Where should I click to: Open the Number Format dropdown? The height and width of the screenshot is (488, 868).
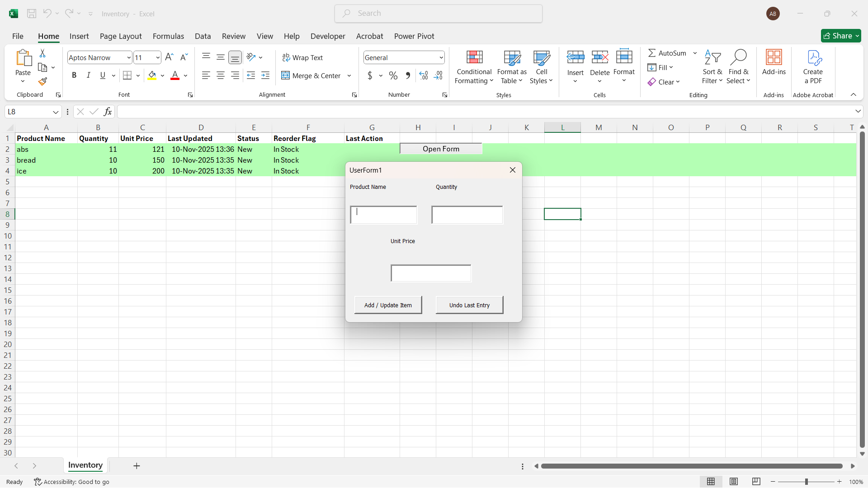tap(441, 57)
